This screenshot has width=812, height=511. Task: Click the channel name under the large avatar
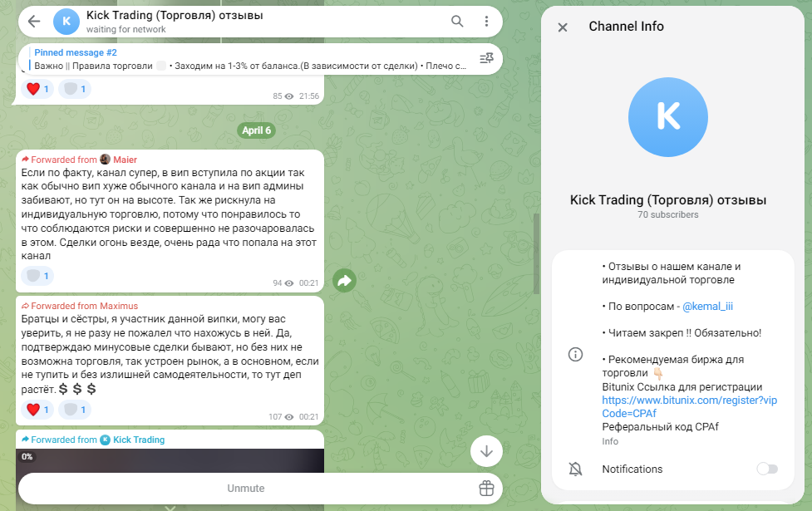668,200
